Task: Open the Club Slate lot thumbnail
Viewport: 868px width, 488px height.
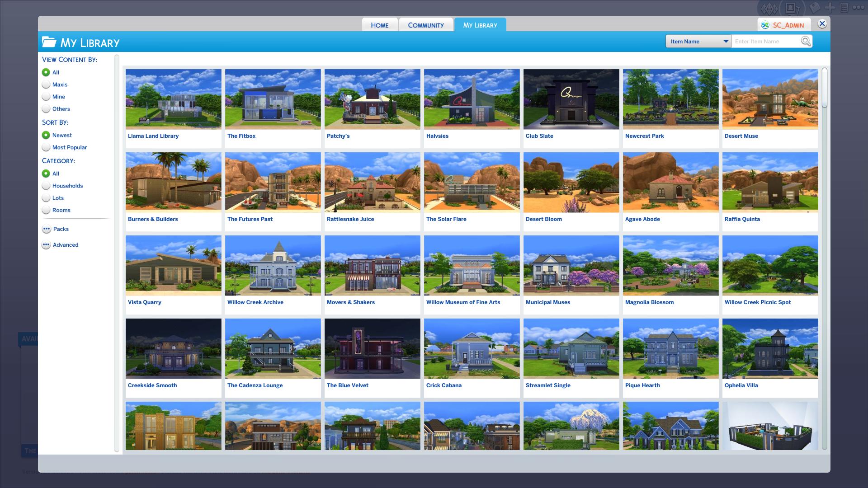Action: coord(571,99)
